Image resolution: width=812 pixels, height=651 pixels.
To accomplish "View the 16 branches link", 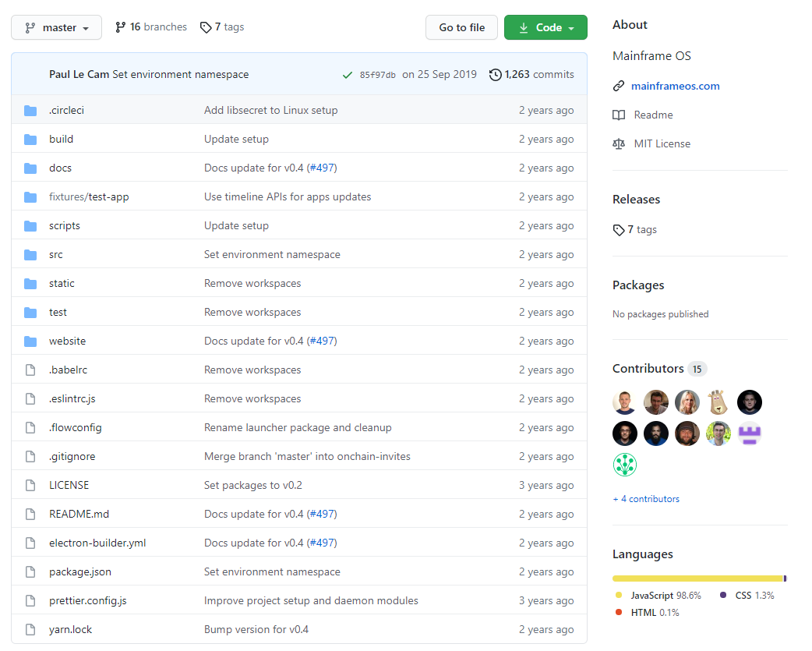I will pos(150,27).
